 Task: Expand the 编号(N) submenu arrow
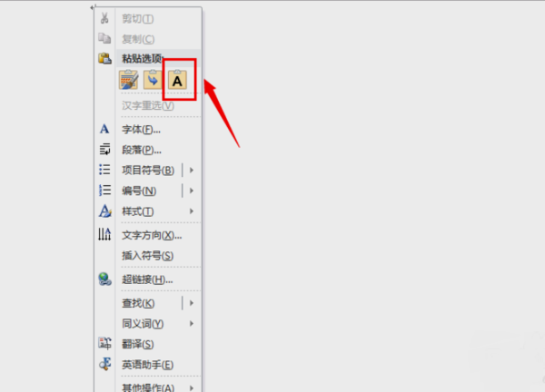pyautogui.click(x=192, y=191)
